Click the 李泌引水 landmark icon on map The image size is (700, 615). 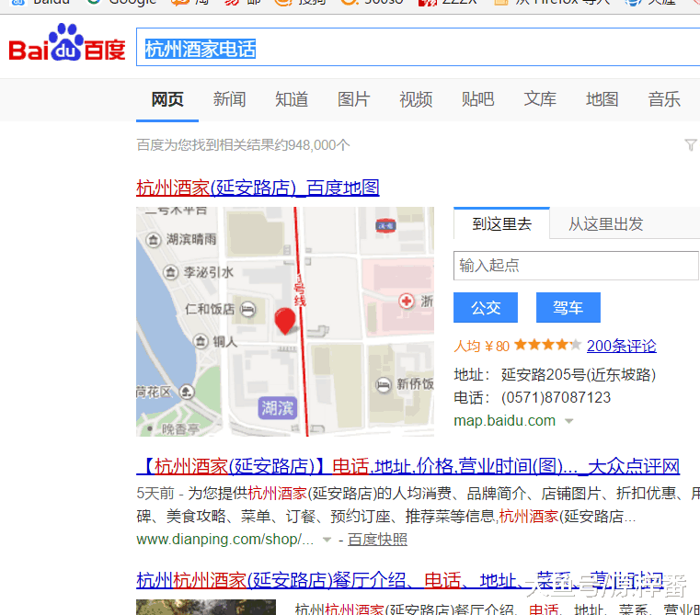[x=169, y=272]
